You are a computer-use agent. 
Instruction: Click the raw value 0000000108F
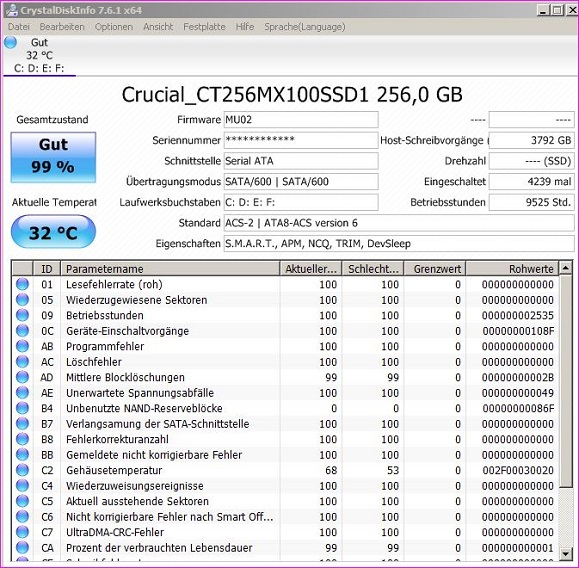518,331
